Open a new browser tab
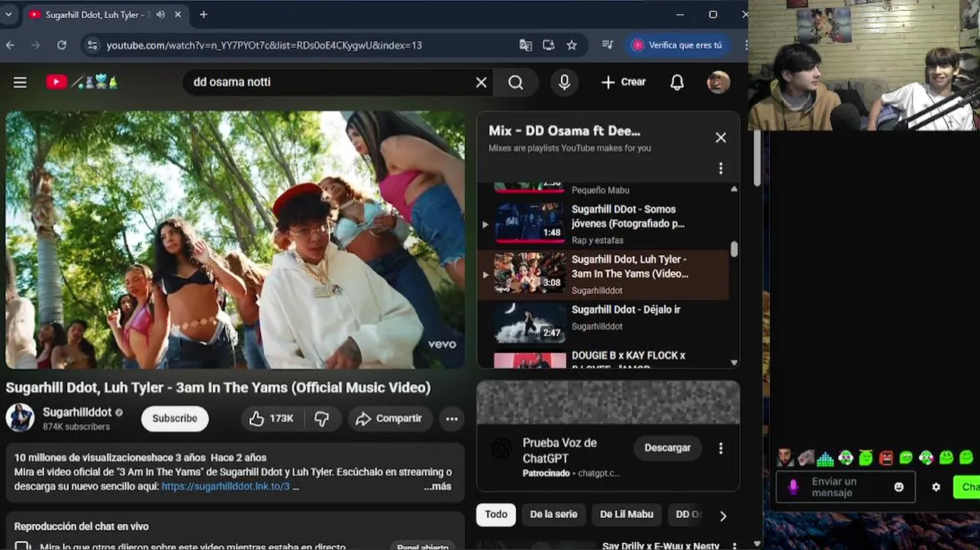Viewport: 980px width, 550px height. point(203,15)
